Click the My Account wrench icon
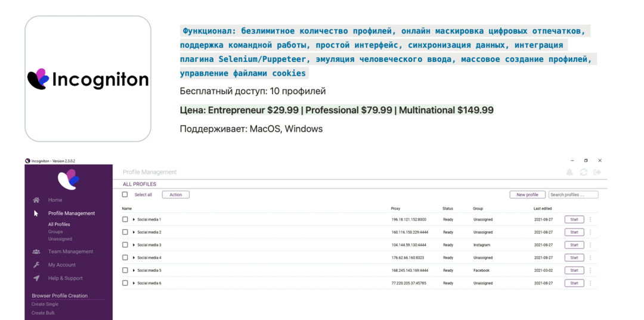Viewport: 644px width, 320px height. pyautogui.click(x=36, y=265)
